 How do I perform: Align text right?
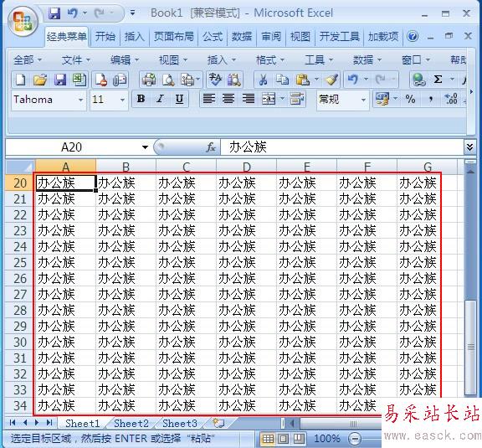coord(248,99)
